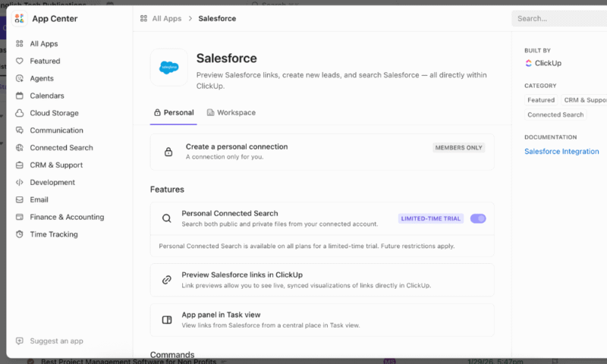Open the Time Tracking category
Screen dimensions: 607x364
coord(54,234)
